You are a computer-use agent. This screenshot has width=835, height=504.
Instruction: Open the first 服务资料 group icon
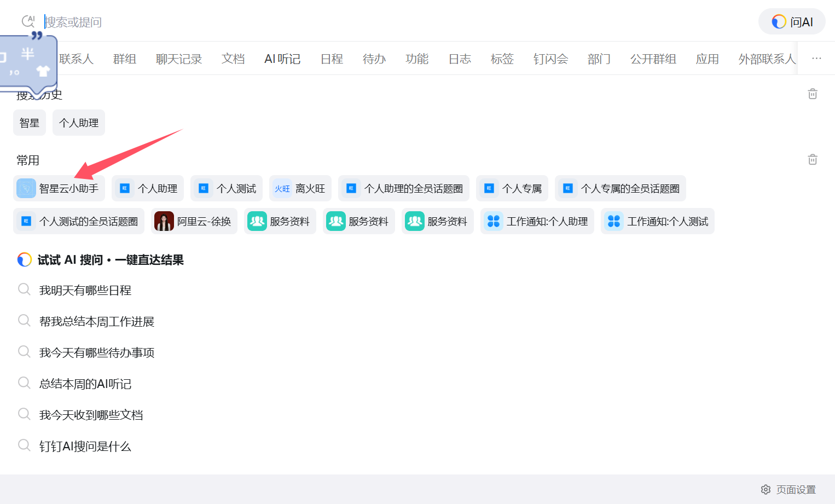click(257, 221)
